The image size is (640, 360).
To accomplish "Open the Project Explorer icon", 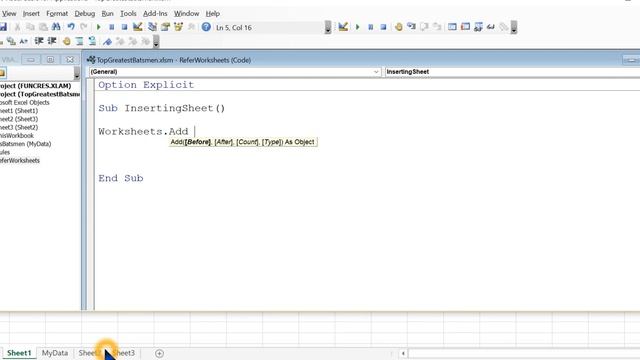I will (152, 27).
